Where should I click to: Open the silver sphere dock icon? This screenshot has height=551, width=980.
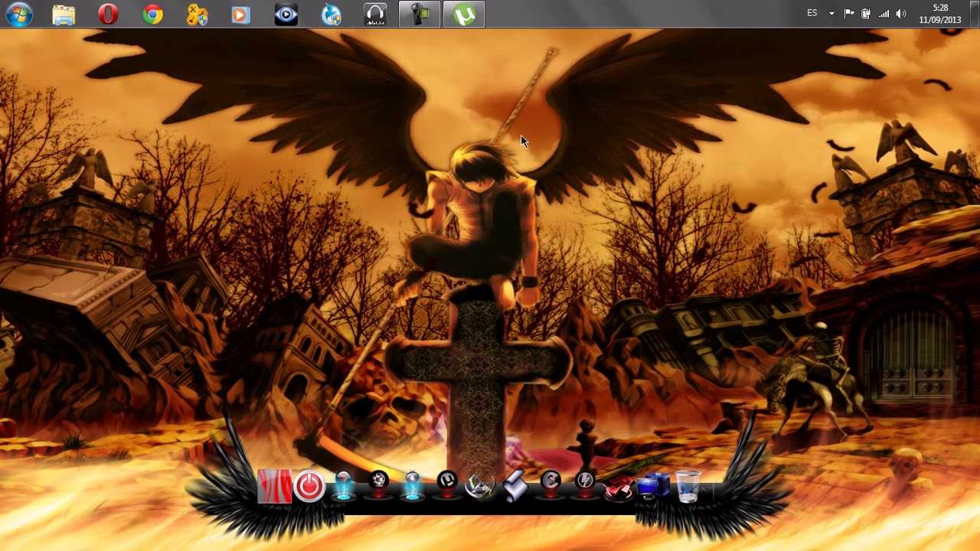481,487
